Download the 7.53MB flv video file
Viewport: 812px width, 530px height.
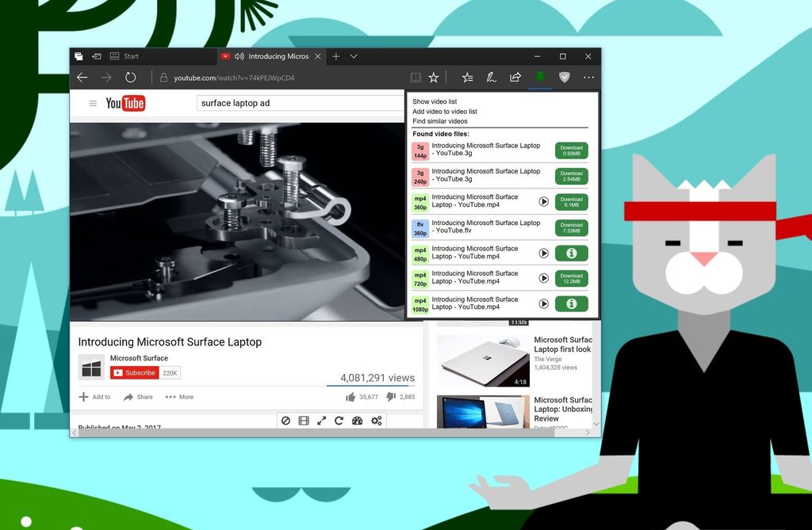571,228
